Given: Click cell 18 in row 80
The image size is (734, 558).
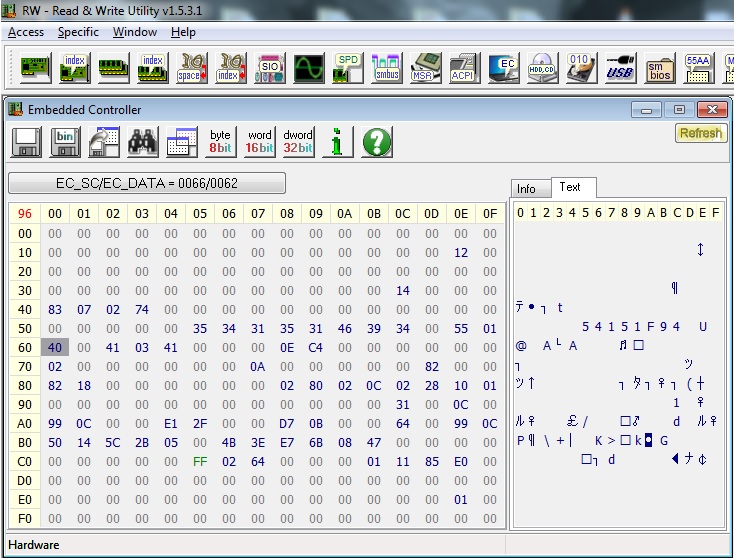Looking at the screenshot, I should [x=84, y=386].
